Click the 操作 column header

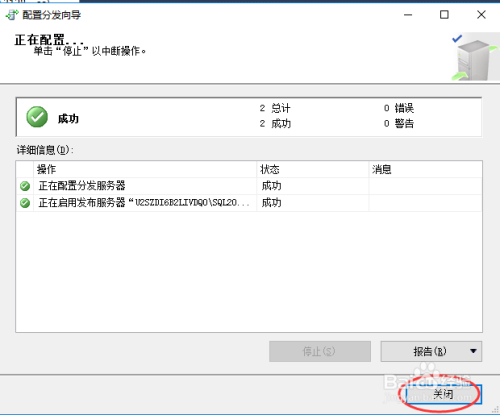point(145,169)
